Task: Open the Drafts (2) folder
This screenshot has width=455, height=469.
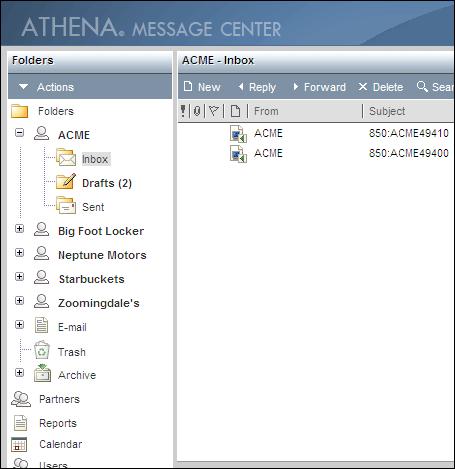Action: [x=107, y=183]
